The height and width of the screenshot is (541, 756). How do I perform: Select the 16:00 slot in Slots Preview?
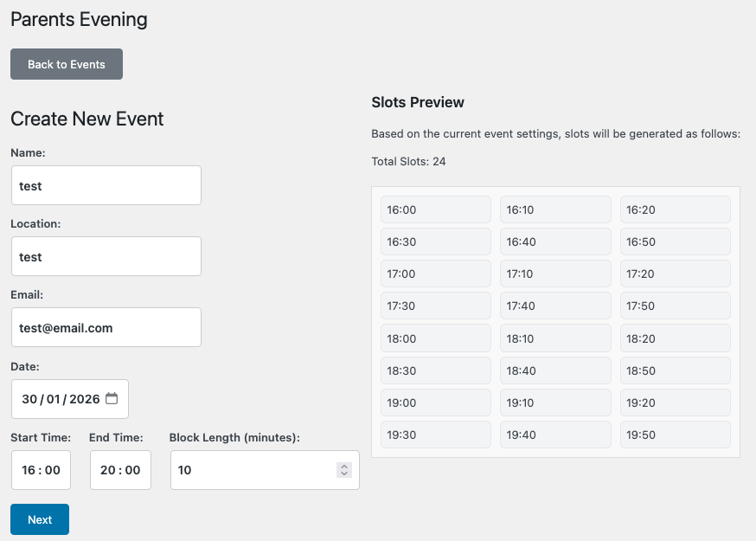(x=435, y=209)
